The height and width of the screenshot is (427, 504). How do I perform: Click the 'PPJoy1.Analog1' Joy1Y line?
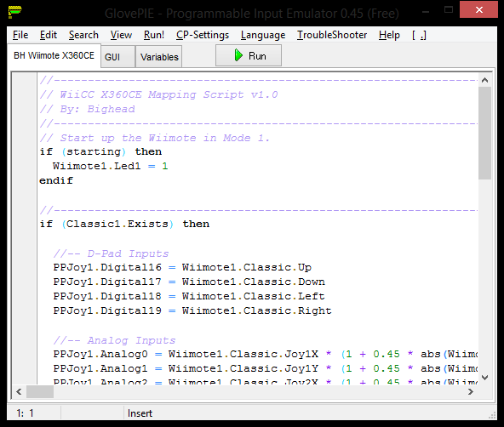click(265, 368)
